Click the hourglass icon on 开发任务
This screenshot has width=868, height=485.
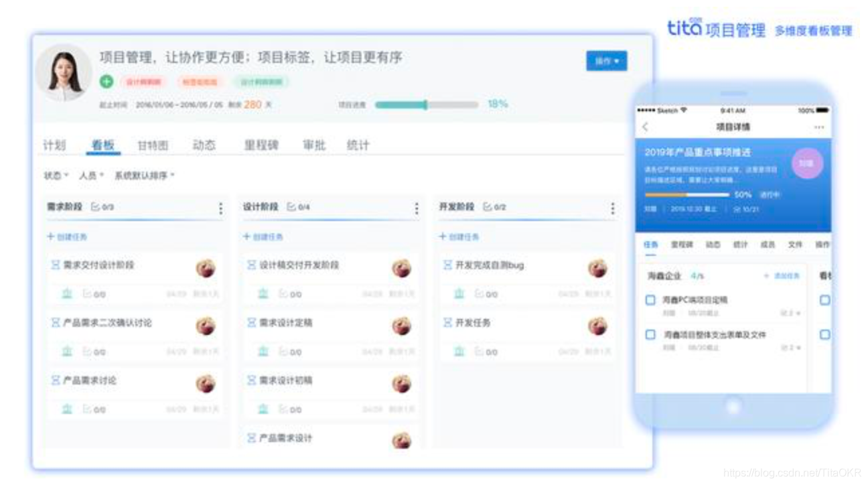pos(447,323)
